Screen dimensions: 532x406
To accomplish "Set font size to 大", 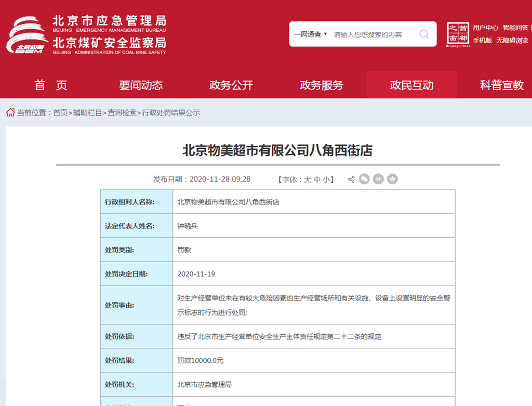I will click(308, 180).
